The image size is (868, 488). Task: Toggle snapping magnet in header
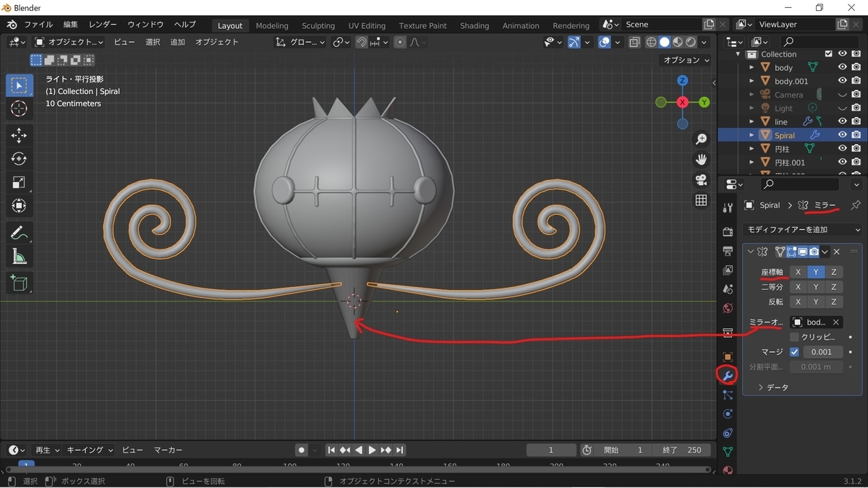(361, 43)
